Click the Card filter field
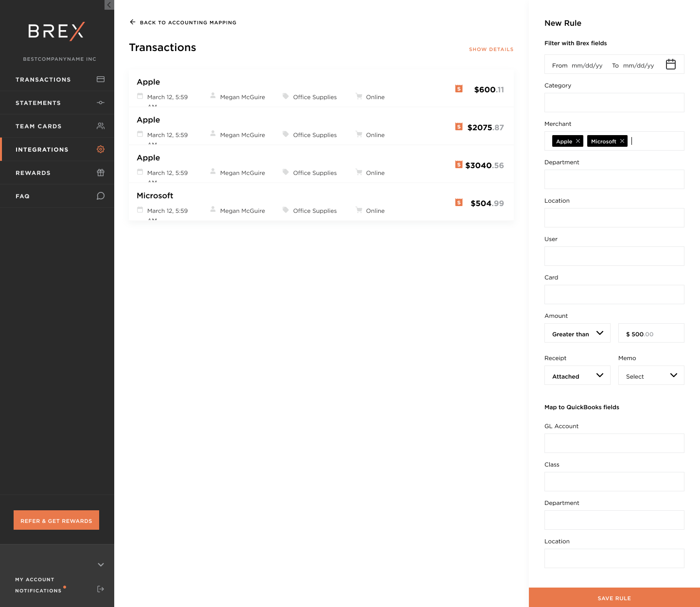 tap(614, 295)
